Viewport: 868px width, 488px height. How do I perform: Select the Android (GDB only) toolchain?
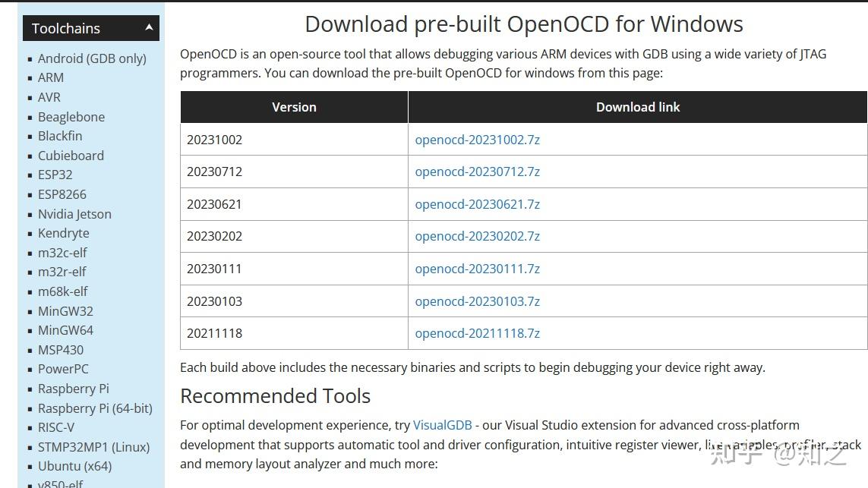coord(93,58)
